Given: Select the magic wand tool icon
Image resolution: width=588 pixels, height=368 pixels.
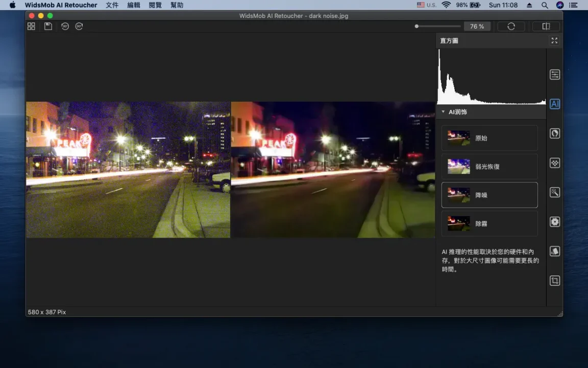Looking at the screenshot, I should (555, 192).
